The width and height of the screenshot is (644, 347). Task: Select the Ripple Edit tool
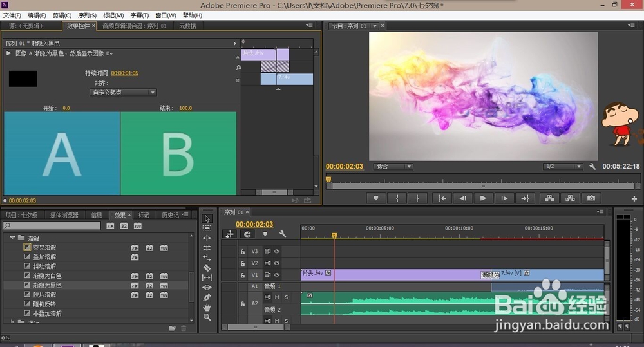(207, 238)
